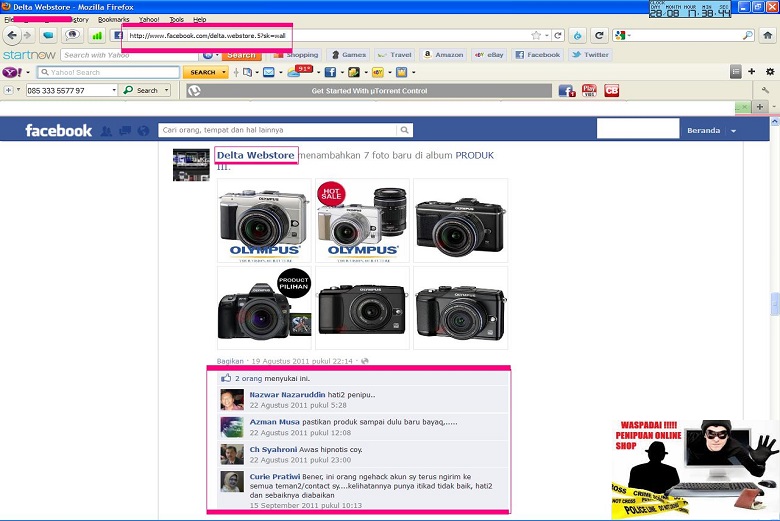Viewport: 780px width, 521px height.
Task: Open Facebook notifications globe icon
Action: tap(143, 130)
